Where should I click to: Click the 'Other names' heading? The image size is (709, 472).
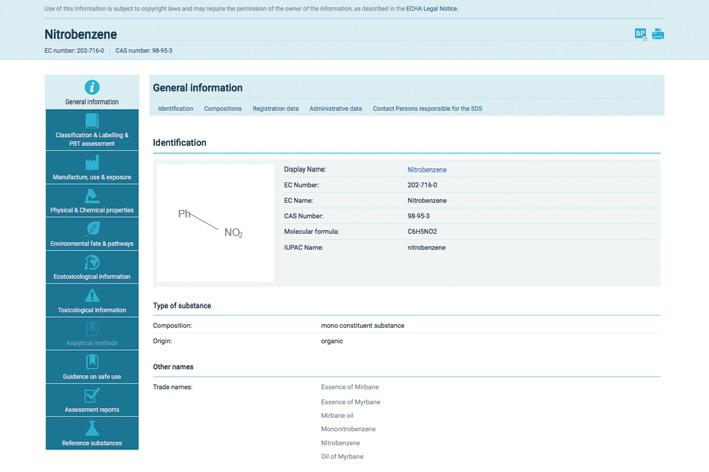pos(173,367)
